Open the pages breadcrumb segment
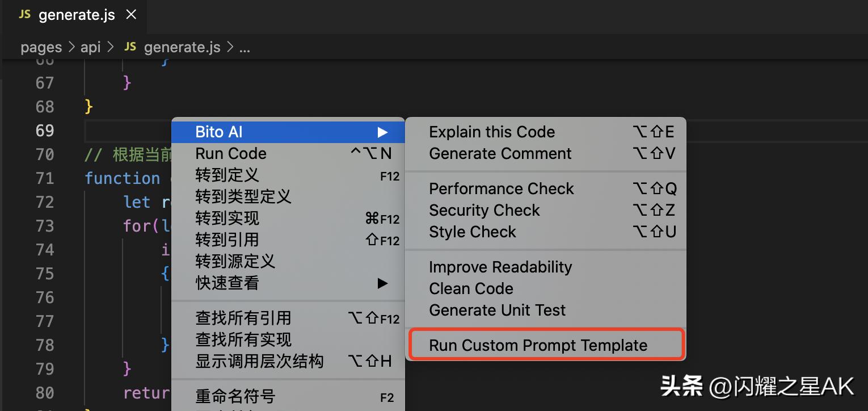Viewport: 868px width, 411px height. click(41, 47)
